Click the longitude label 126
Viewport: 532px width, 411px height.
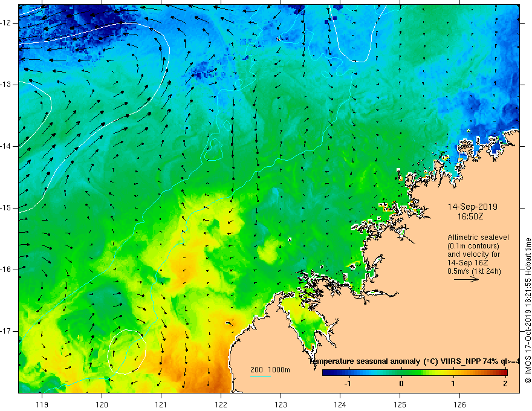[459, 404]
